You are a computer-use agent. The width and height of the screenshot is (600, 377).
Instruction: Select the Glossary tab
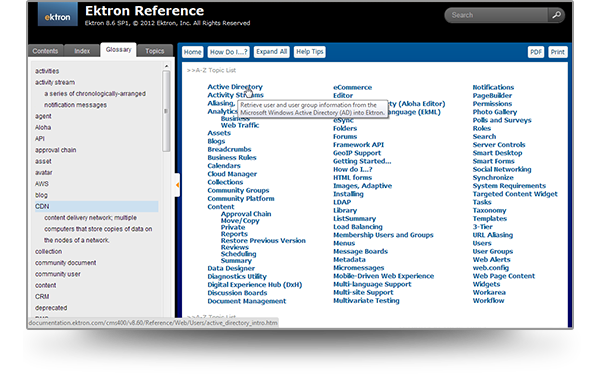[x=118, y=50]
